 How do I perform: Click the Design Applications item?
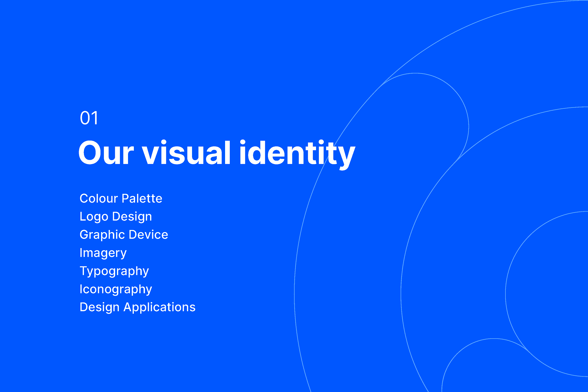(x=137, y=307)
